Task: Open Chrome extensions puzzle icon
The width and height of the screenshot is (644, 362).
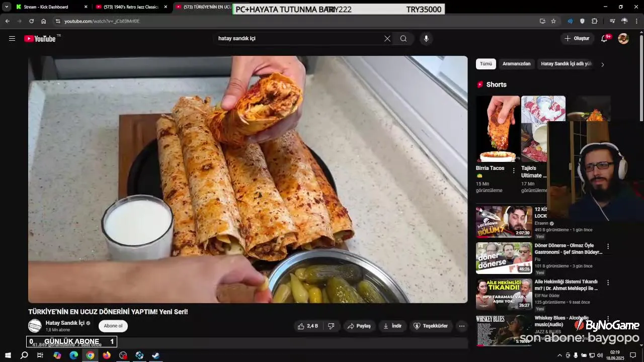Action: tap(595, 21)
